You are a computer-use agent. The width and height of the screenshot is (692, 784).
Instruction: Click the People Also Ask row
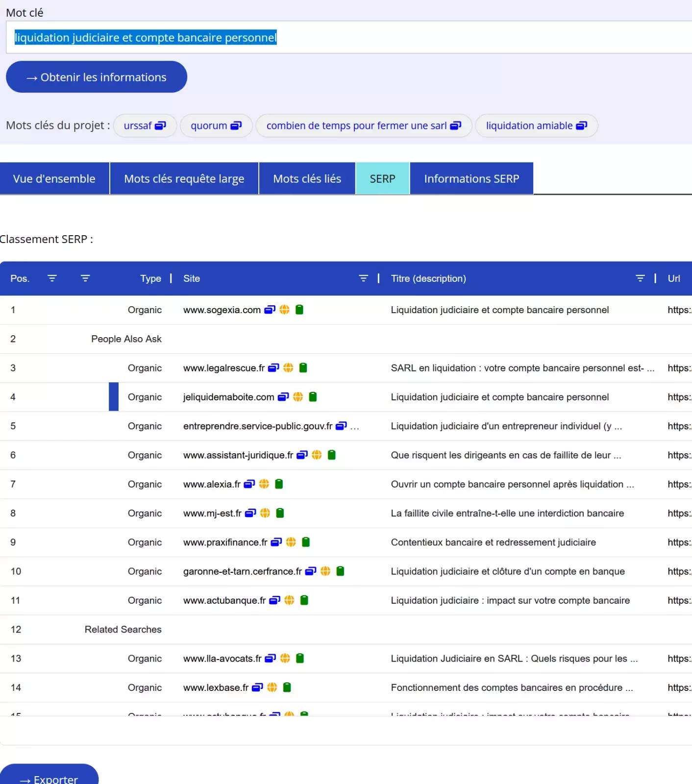(346, 339)
